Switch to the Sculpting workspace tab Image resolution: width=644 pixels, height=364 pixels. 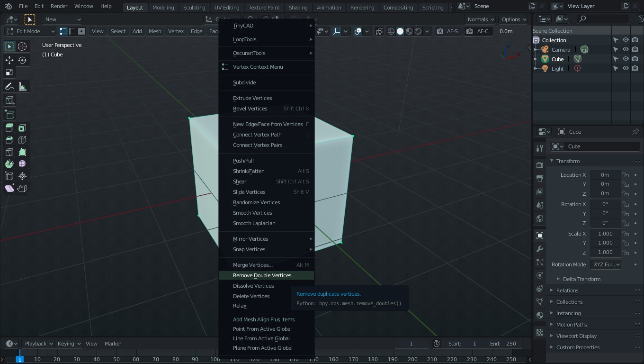194,7
